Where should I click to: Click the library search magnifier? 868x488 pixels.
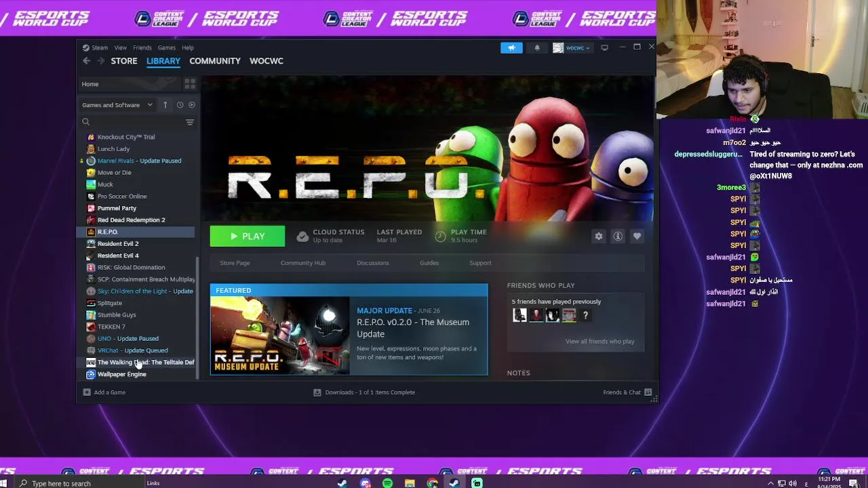point(86,122)
